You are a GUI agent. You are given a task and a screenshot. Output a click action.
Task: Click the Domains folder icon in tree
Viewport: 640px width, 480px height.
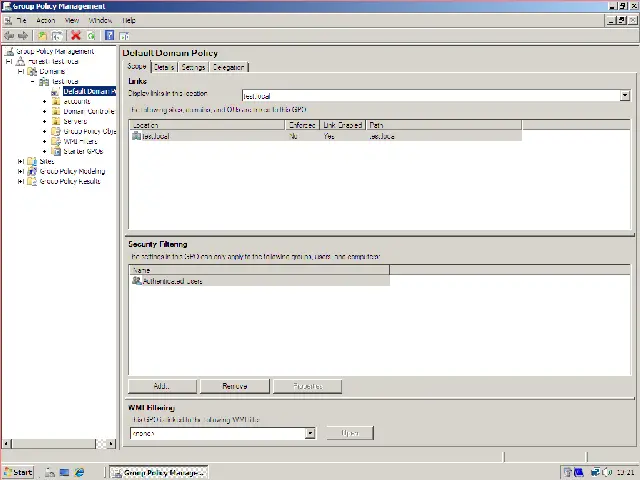point(32,71)
